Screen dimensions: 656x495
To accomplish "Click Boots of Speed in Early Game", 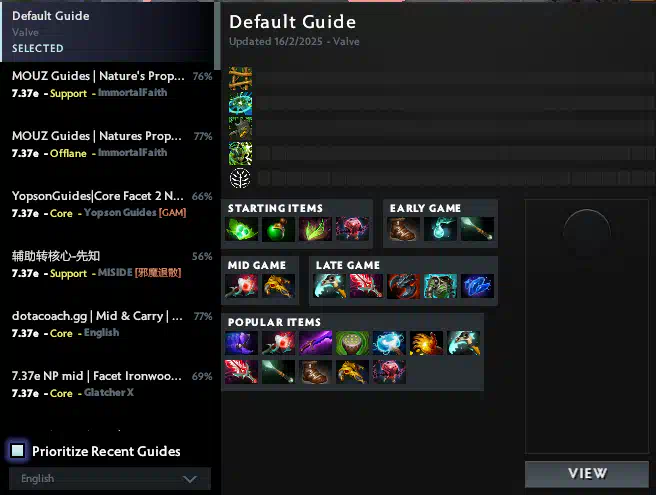I will 403,229.
